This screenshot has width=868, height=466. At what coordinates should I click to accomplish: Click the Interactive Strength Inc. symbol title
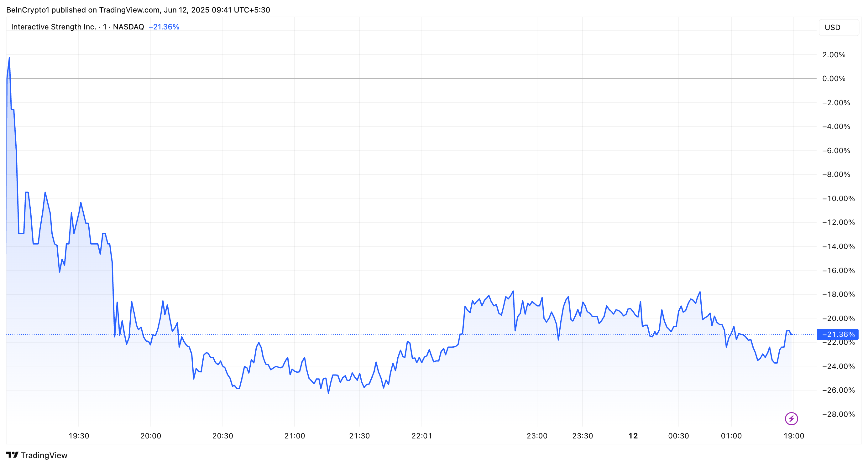point(54,27)
